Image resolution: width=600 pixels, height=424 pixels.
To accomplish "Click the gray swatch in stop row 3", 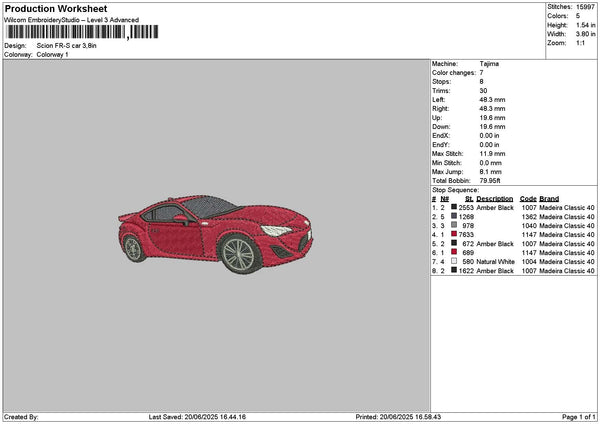I will 454,225.
